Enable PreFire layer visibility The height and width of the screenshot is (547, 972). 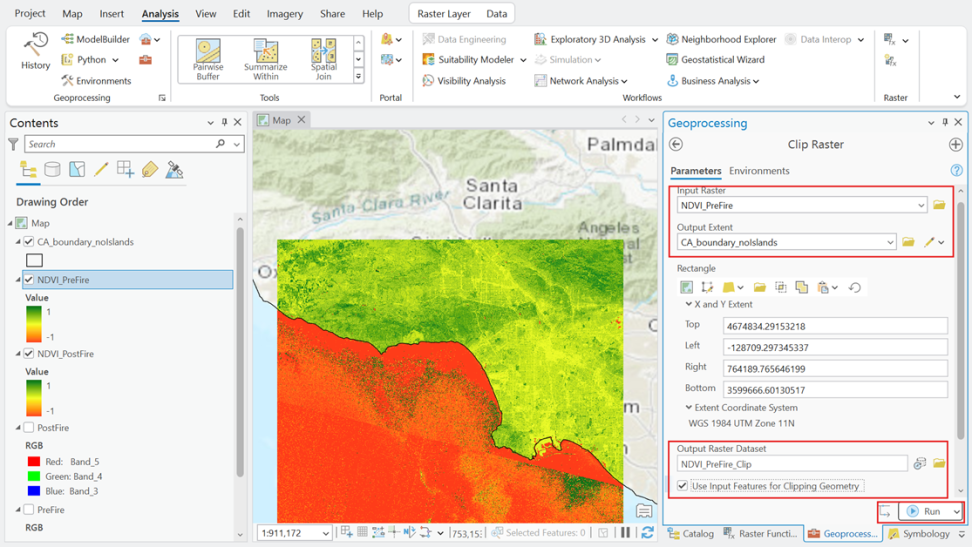[x=29, y=509]
